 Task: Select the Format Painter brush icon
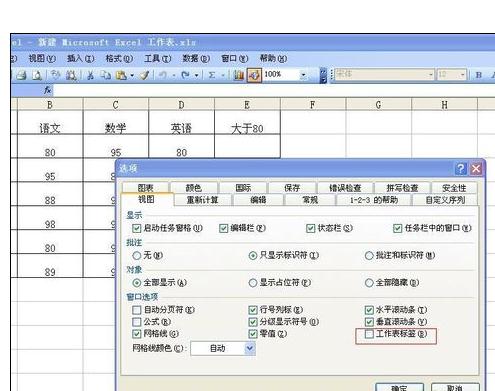(144, 75)
